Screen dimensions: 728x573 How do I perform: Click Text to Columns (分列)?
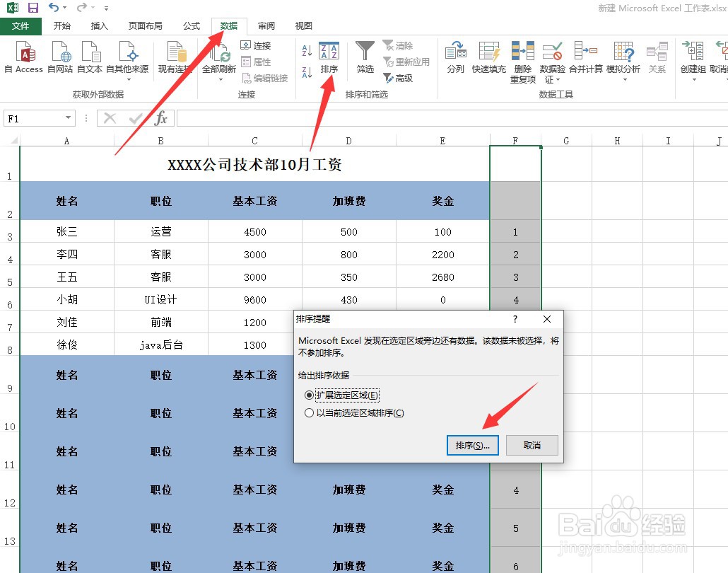[x=455, y=57]
